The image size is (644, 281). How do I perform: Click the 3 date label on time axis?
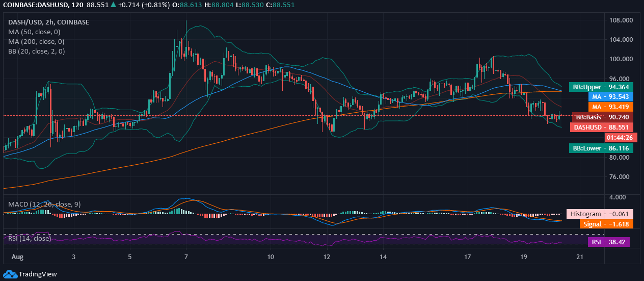(74, 256)
